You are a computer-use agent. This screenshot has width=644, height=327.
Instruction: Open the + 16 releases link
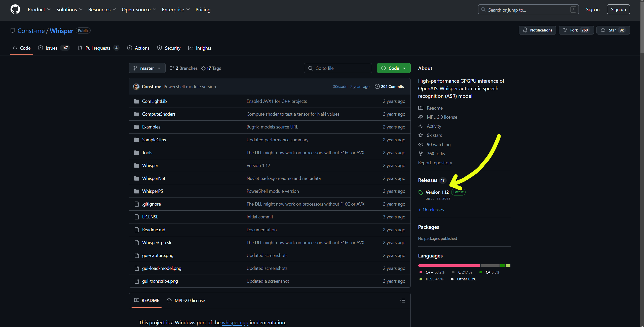pyautogui.click(x=431, y=210)
